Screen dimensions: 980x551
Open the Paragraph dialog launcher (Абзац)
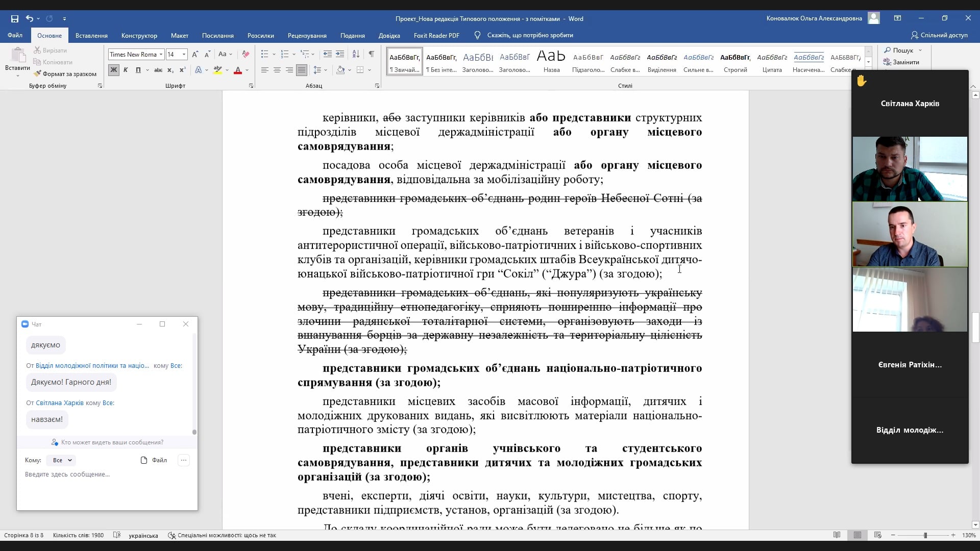point(377,86)
